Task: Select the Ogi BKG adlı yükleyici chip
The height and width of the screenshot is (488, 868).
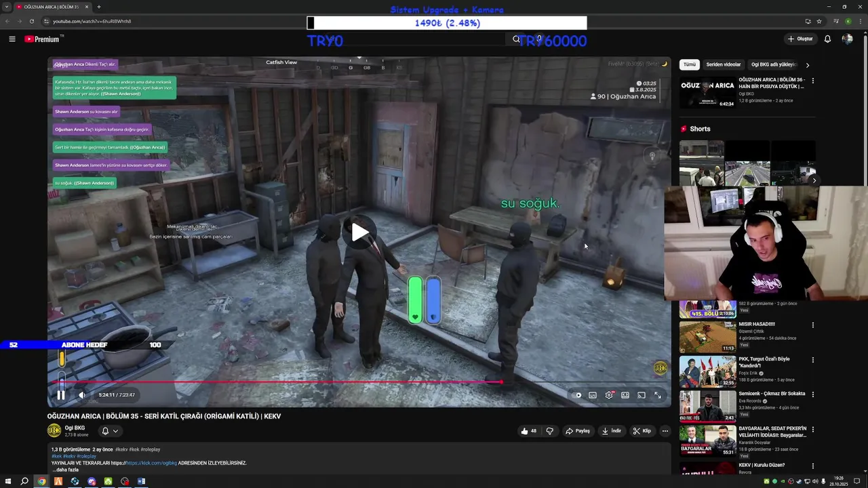Action: [x=773, y=64]
